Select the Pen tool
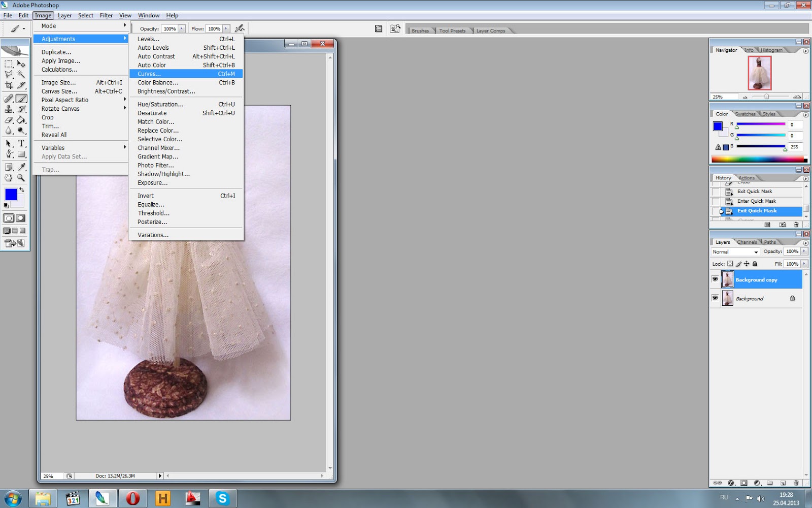Screen dimensions: 812x508 9,154
